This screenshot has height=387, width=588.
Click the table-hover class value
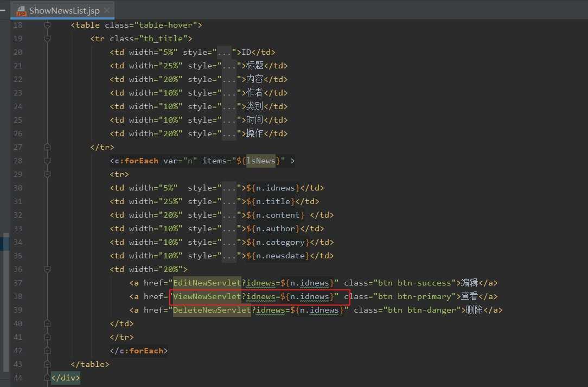tap(165, 25)
